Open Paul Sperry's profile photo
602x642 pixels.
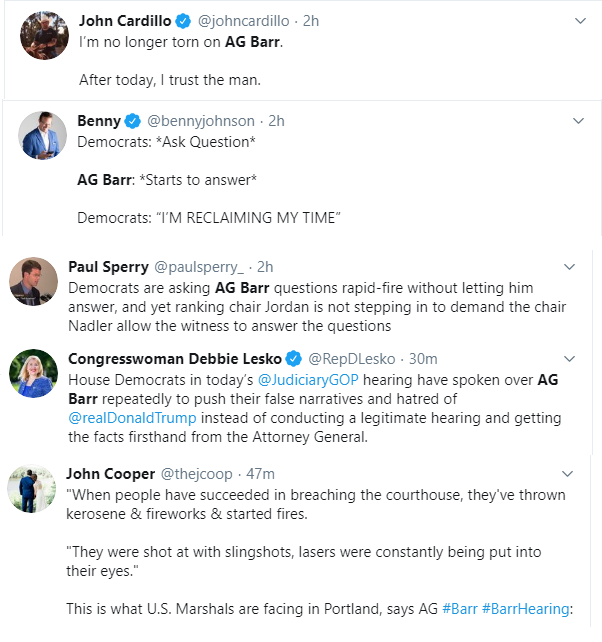point(33,281)
